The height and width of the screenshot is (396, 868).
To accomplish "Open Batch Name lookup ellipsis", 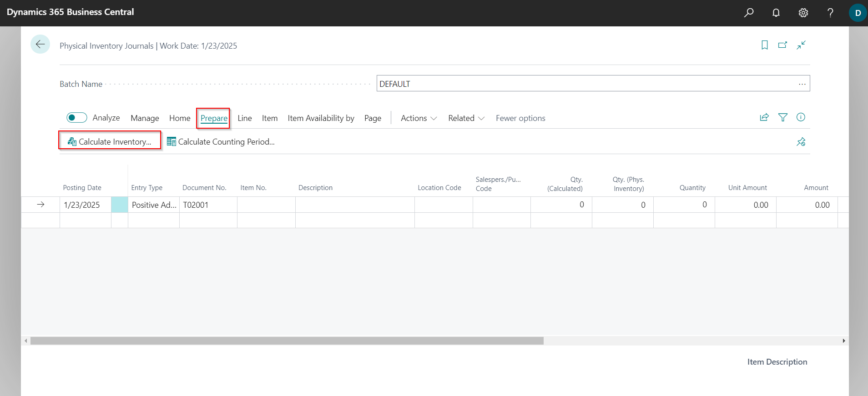I will click(x=802, y=84).
